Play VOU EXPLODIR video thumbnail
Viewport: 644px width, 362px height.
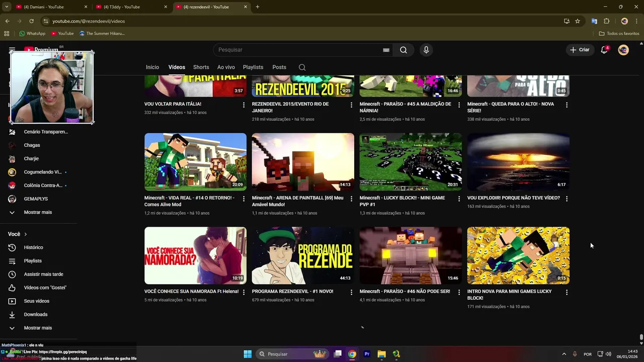pos(518,161)
